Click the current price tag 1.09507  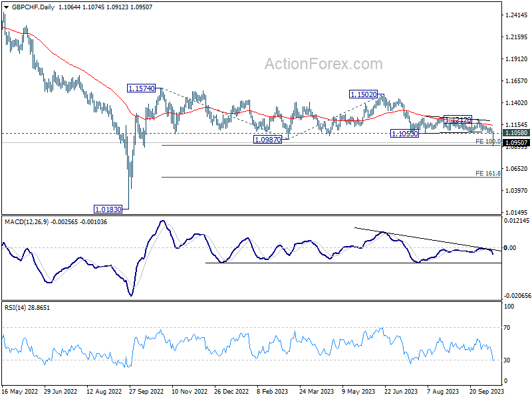(x=516, y=143)
